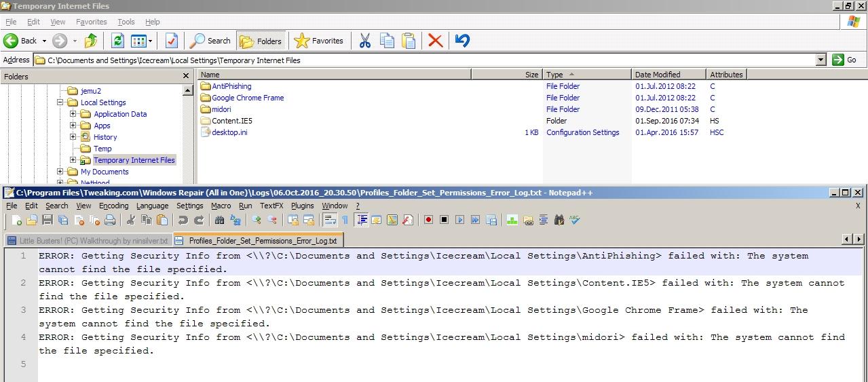Toggle word wrap in Notepad++ toolbar
Image resolution: width=868 pixels, height=382 pixels.
[330, 220]
